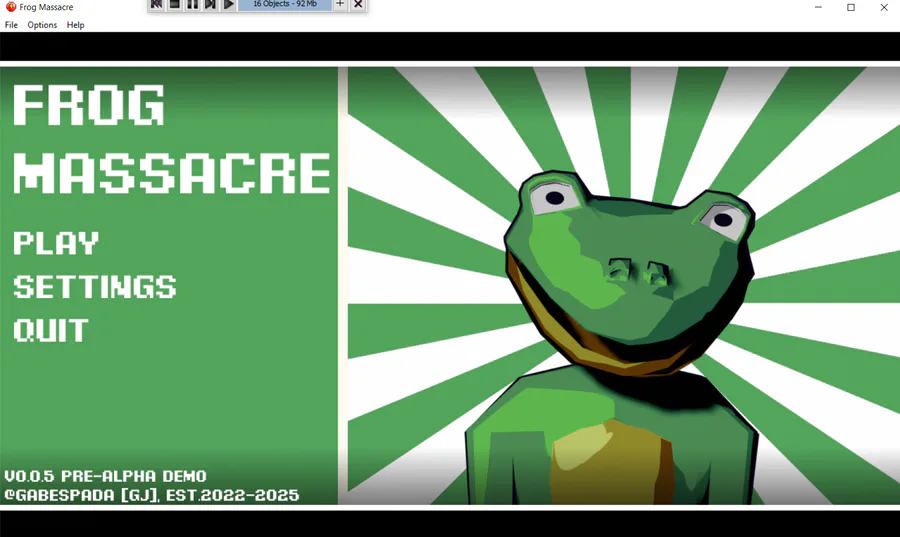The height and width of the screenshot is (537, 900).
Task: Open the Options menu
Action: coord(42,25)
